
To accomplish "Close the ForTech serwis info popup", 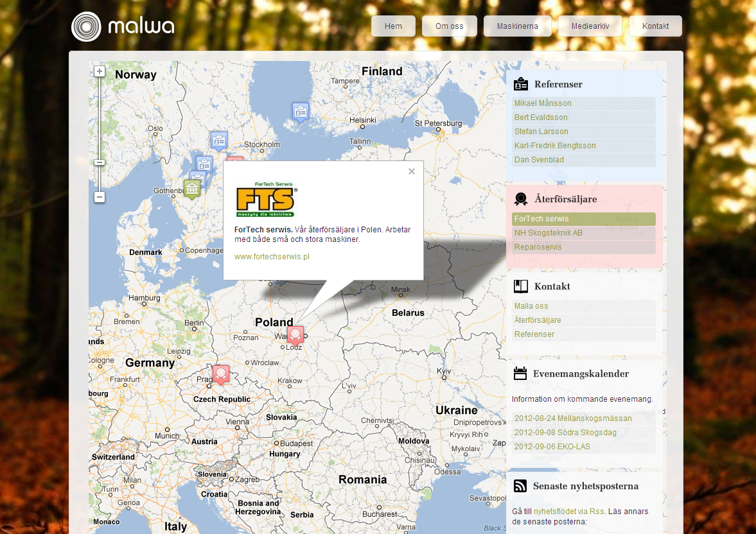I will 412,171.
